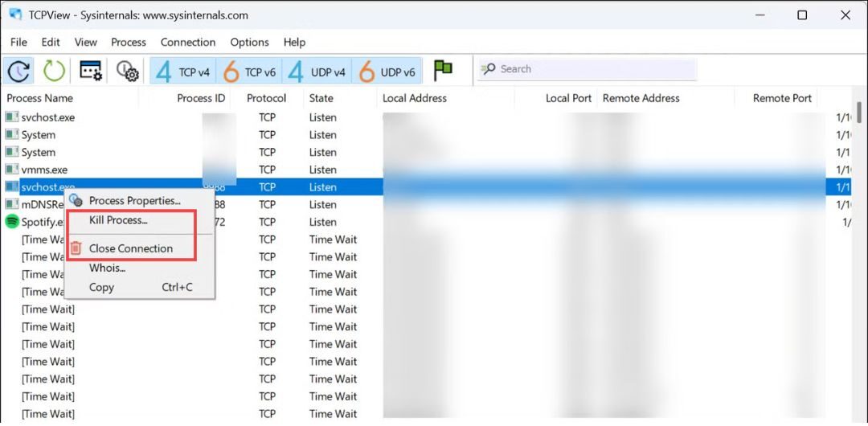This screenshot has height=426, width=868.
Task: Click the Process Properties menu icon
Action: 76,200
